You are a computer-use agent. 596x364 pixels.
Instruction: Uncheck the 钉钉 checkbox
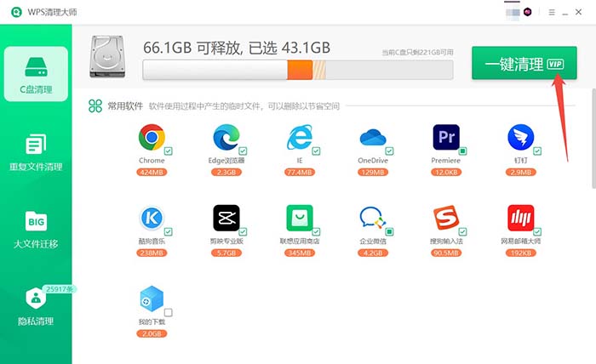point(537,151)
